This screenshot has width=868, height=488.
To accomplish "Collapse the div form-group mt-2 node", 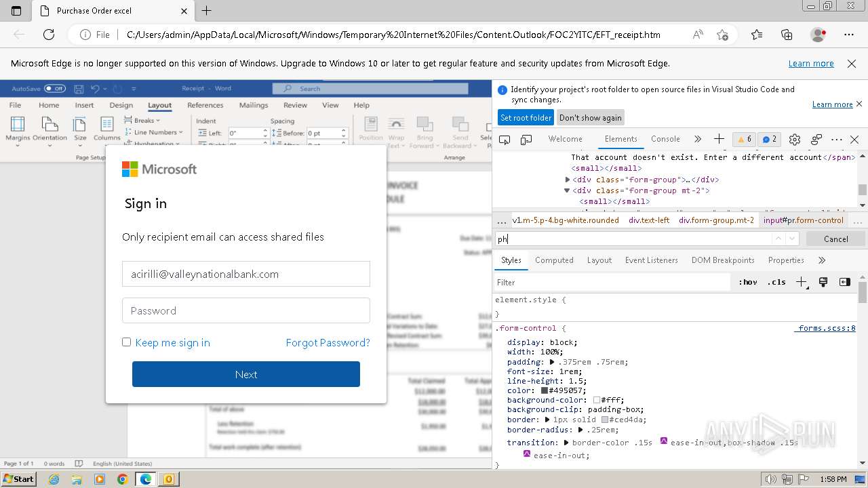I will point(568,190).
